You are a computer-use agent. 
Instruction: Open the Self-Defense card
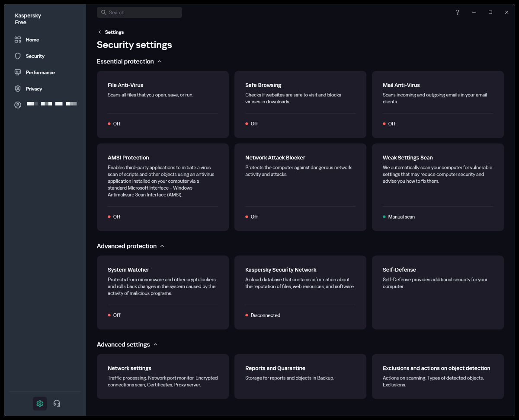point(438,293)
